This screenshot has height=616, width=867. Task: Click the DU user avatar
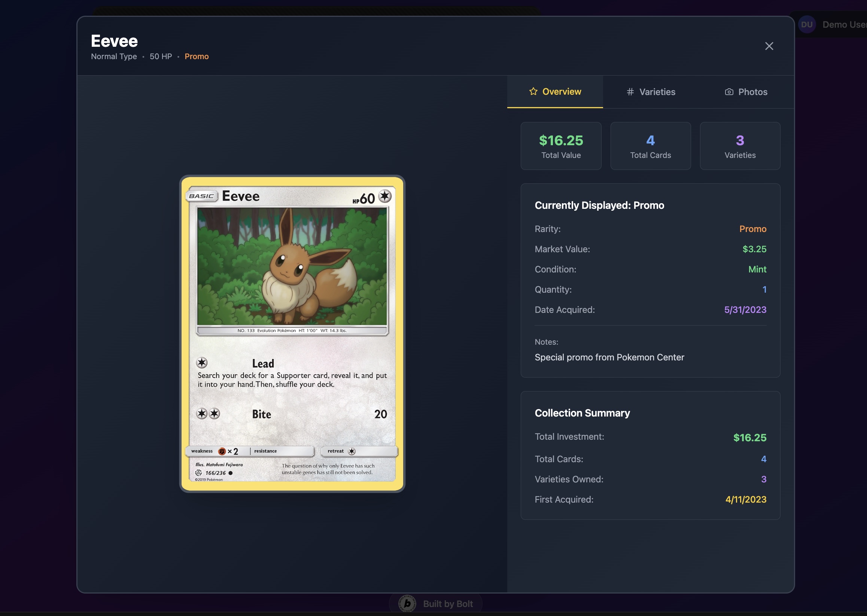pyautogui.click(x=807, y=25)
